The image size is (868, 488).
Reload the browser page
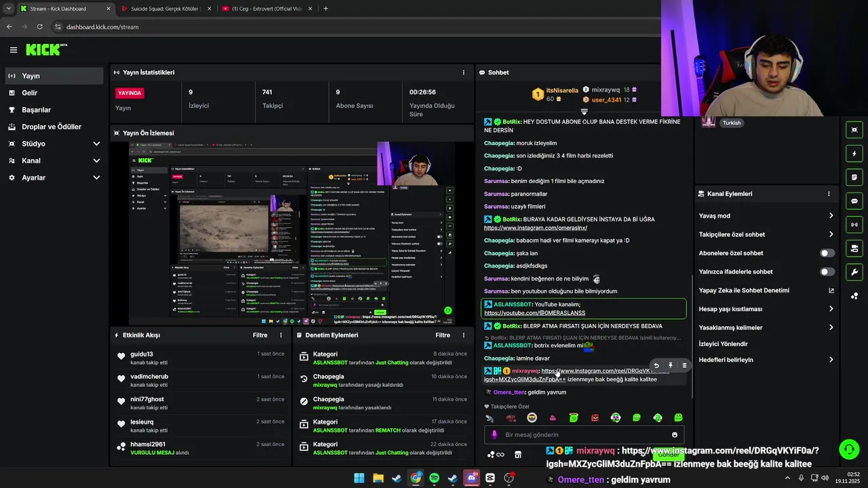[x=40, y=27]
